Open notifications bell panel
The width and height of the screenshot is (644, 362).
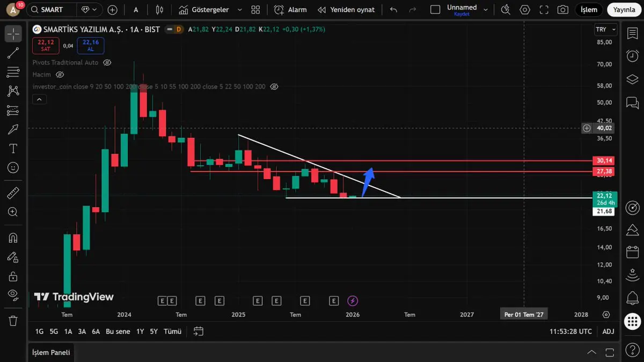tap(632, 298)
